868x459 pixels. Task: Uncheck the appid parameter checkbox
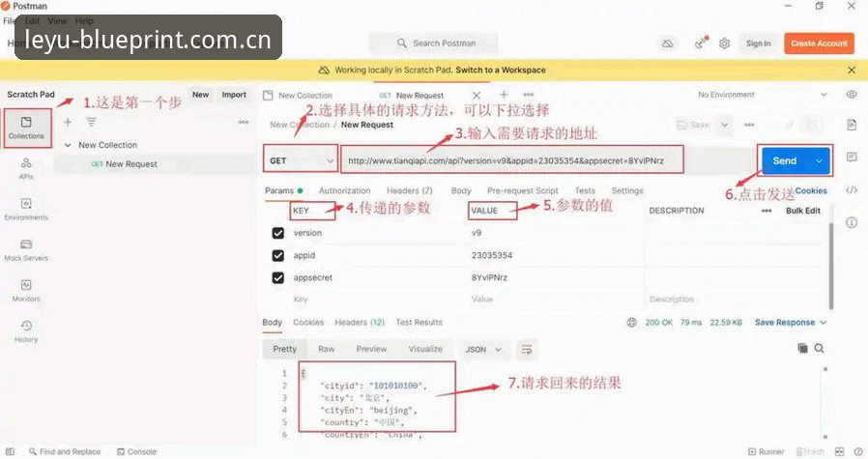coord(277,255)
